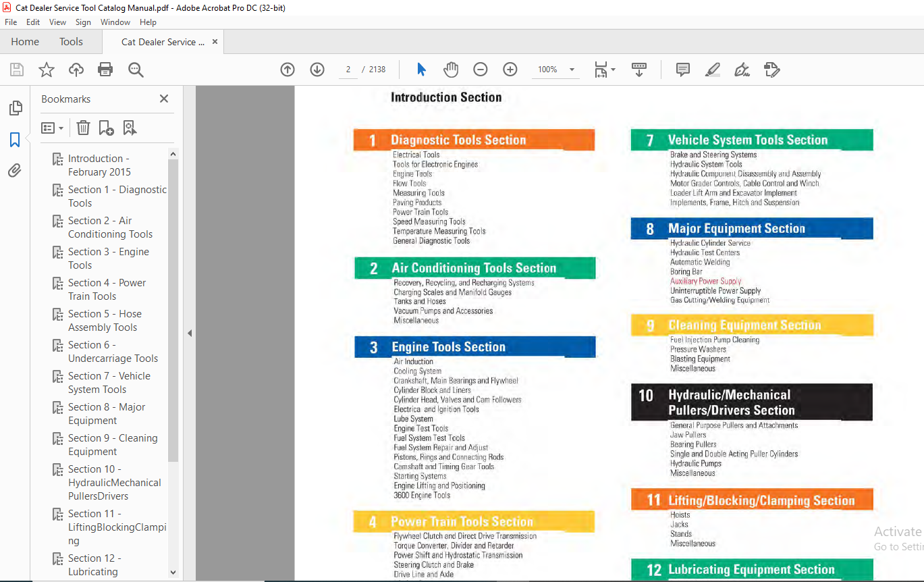The image size is (924, 582).
Task: Open the Fit page options icon
Action: 604,70
